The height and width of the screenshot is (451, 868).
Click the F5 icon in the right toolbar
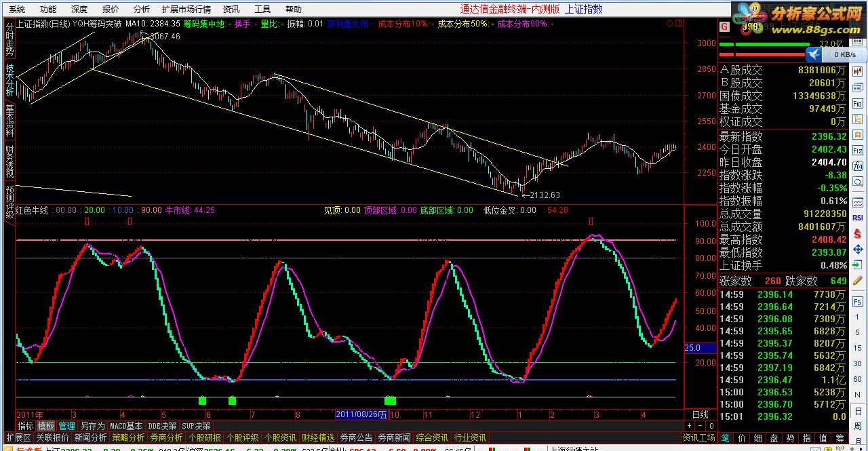tap(857, 300)
